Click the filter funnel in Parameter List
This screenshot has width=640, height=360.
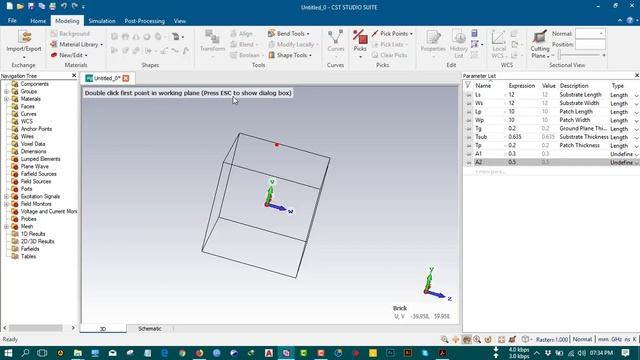[468, 85]
